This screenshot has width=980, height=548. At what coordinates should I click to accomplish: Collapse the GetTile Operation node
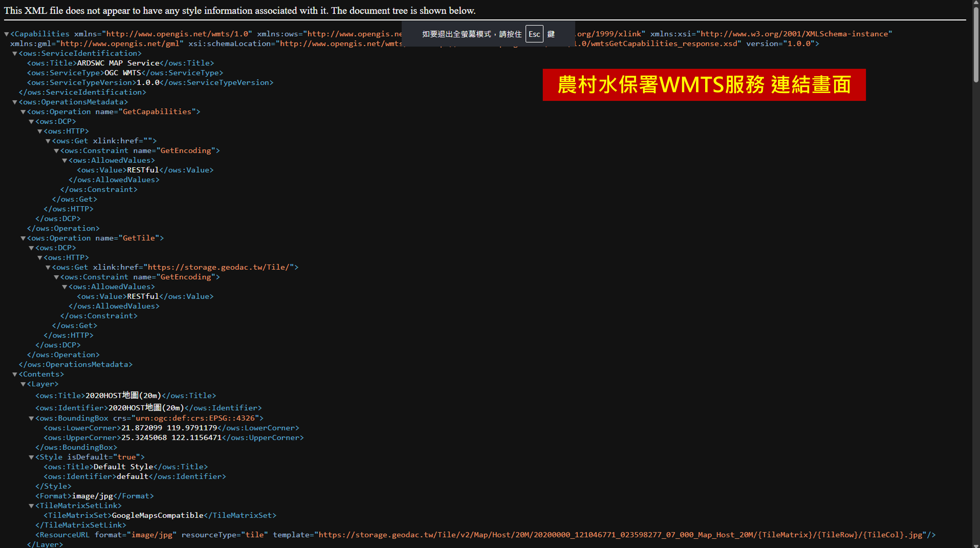(x=23, y=238)
